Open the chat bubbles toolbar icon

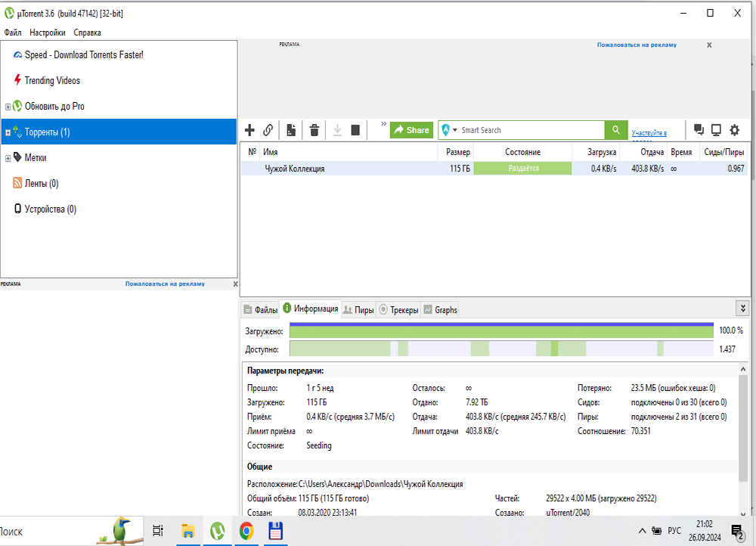(699, 129)
